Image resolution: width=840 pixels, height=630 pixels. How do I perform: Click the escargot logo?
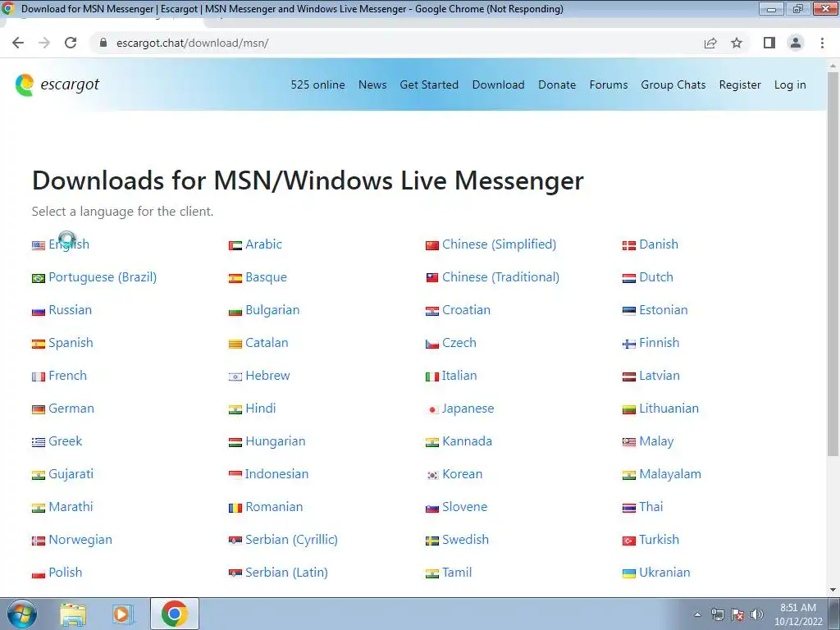57,84
